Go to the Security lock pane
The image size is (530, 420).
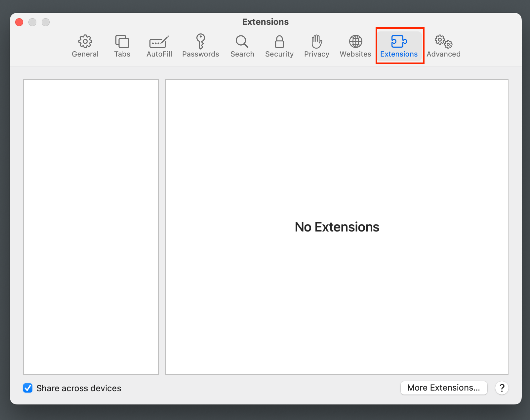pos(279,46)
